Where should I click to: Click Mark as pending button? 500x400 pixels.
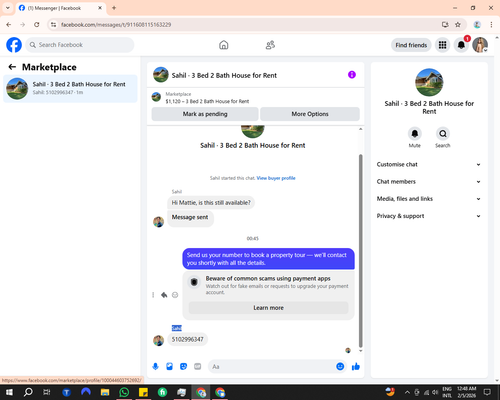click(205, 114)
